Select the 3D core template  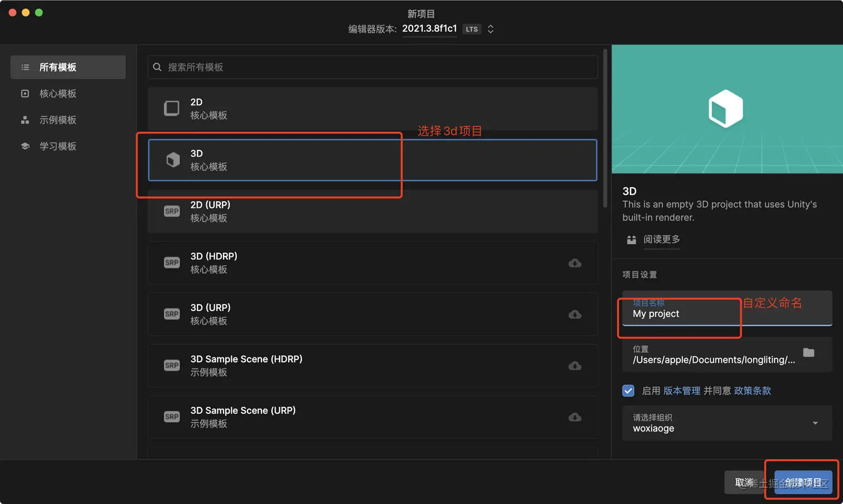[372, 160]
